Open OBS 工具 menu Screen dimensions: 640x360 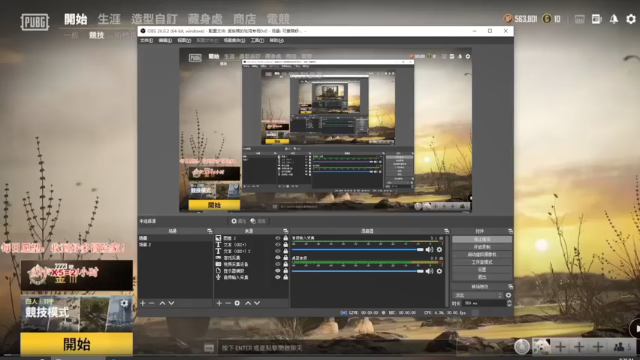257,40
